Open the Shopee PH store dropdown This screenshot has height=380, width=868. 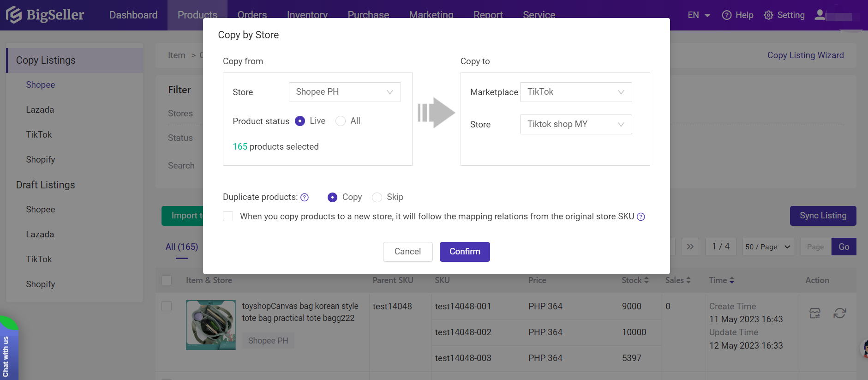click(x=344, y=92)
